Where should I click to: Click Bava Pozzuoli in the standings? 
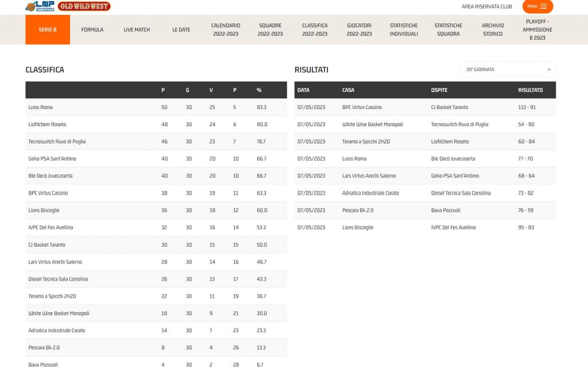tap(43, 365)
